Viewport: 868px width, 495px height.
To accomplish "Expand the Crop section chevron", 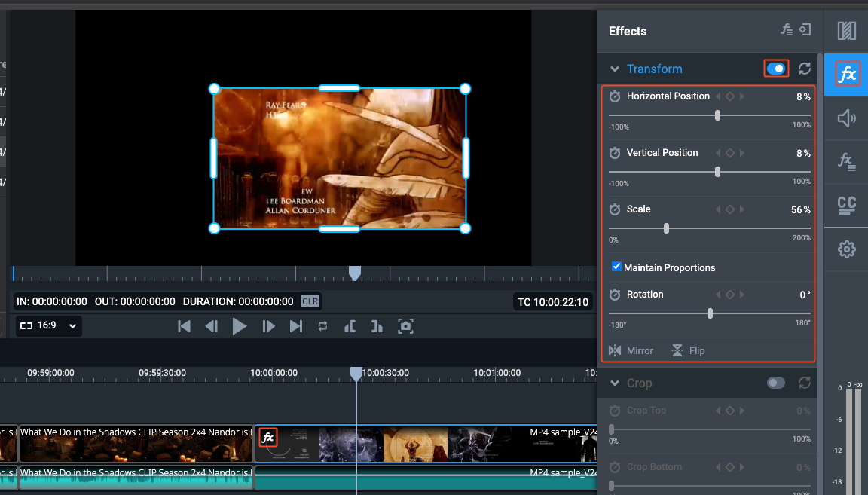I will point(615,383).
